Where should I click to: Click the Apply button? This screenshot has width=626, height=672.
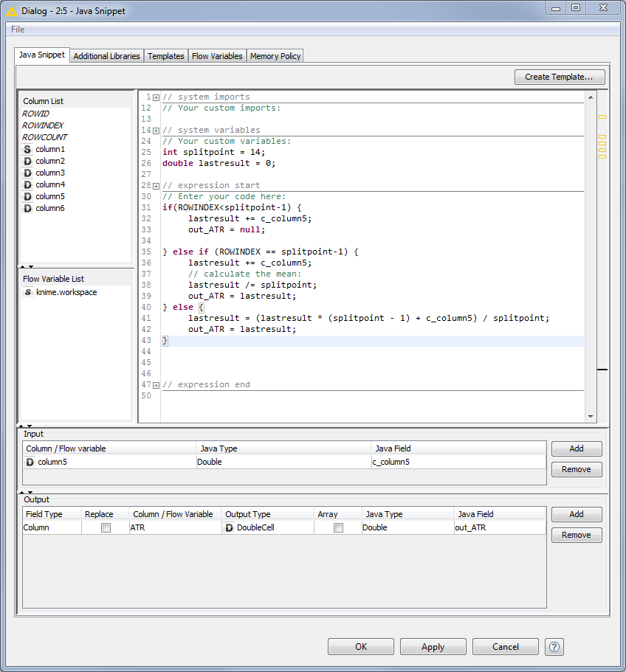[433, 647]
